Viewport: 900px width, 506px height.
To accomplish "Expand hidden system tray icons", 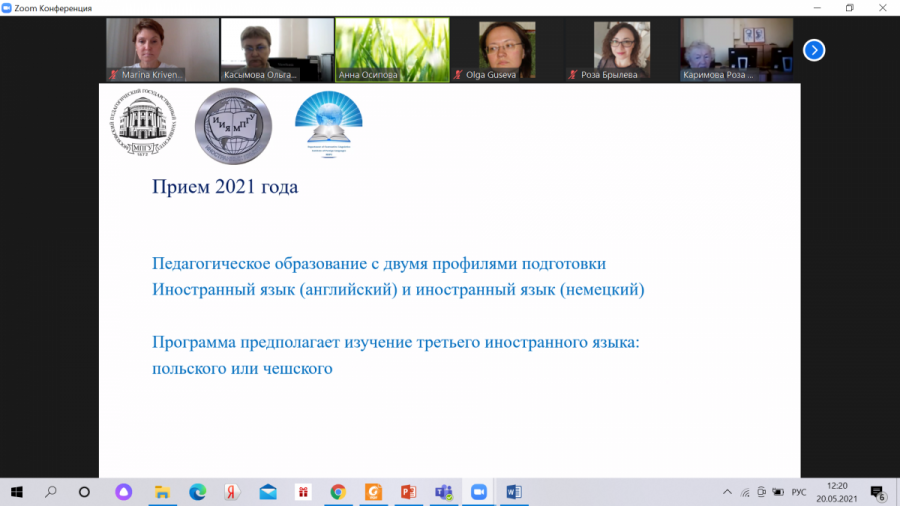I will pyautogui.click(x=727, y=492).
